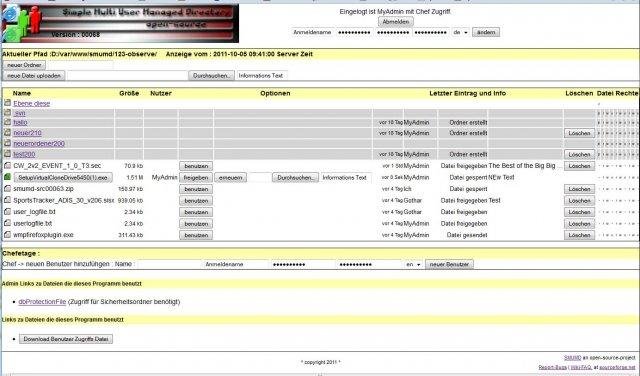Screen dimensions: 640x376
Task: Open the Ebene diese link
Action: 31,104
